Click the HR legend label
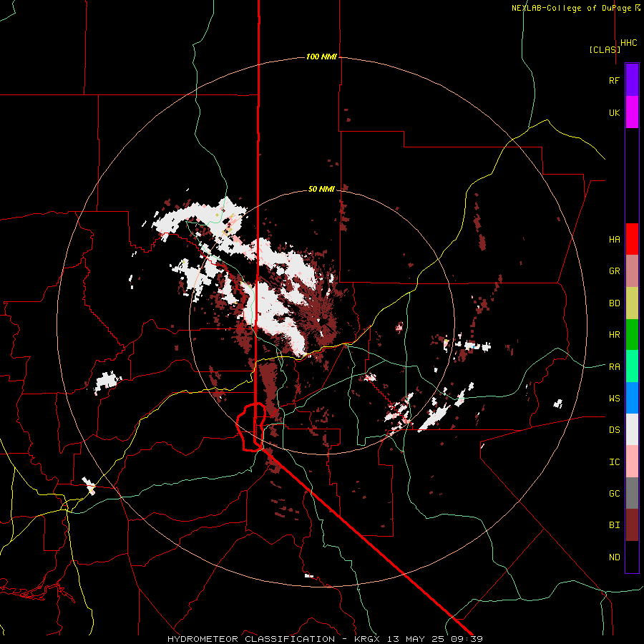This screenshot has width=644, height=644. (x=614, y=335)
